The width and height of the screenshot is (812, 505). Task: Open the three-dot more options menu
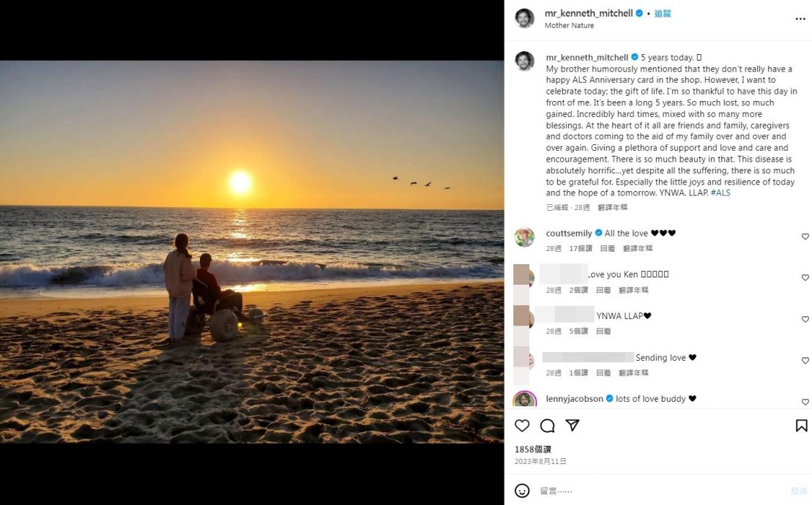click(x=800, y=19)
